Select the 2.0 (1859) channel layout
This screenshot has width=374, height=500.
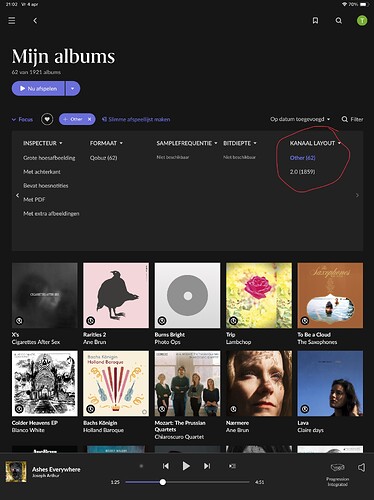click(302, 172)
